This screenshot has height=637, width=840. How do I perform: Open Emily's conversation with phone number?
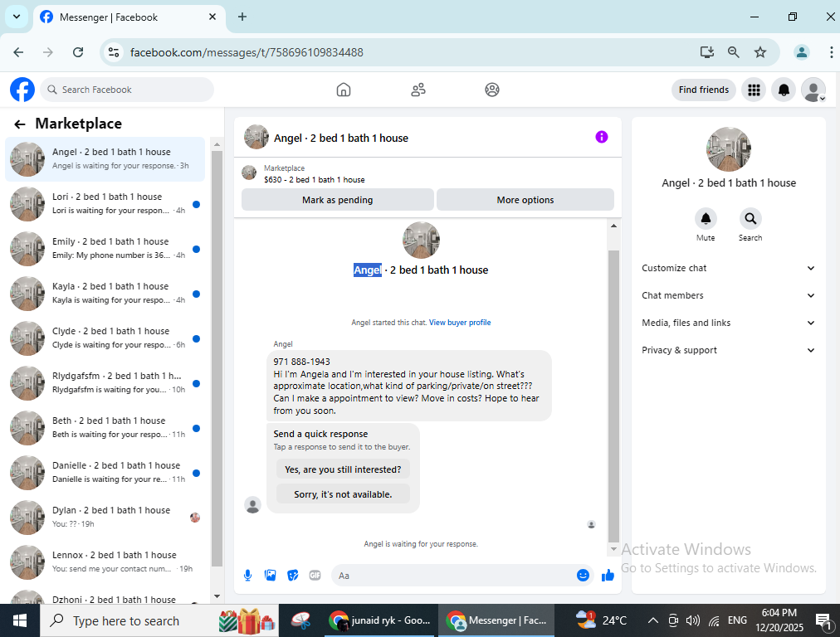point(105,249)
